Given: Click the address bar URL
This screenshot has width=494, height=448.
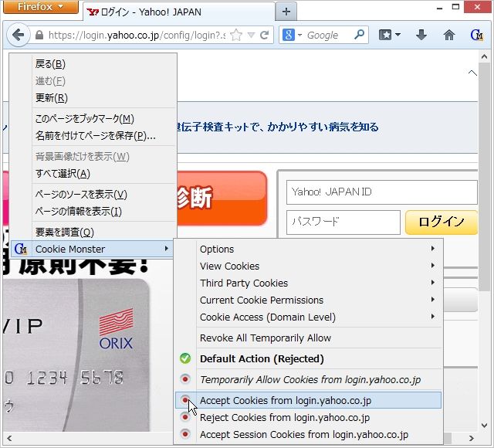Looking at the screenshot, I should point(136,35).
